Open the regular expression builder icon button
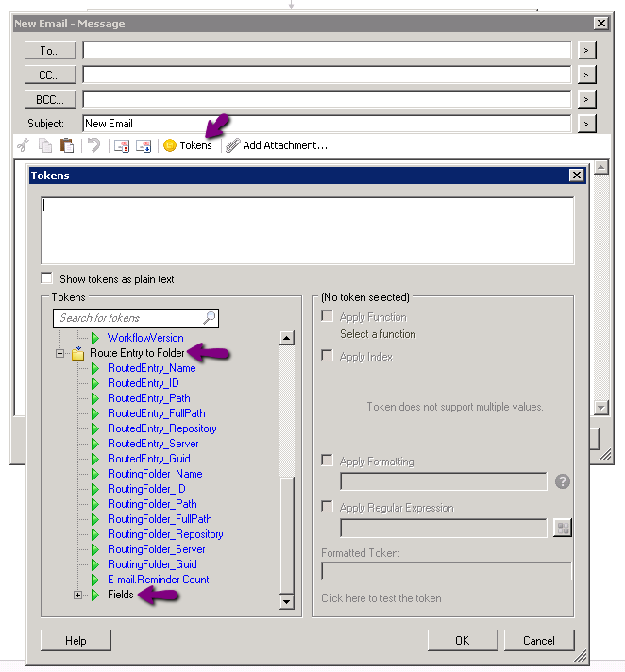The image size is (625, 672). click(563, 528)
